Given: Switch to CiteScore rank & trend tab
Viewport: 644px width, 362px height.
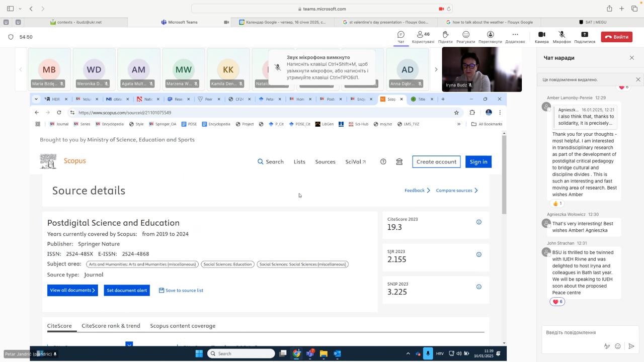Looking at the screenshot, I should coord(111,326).
